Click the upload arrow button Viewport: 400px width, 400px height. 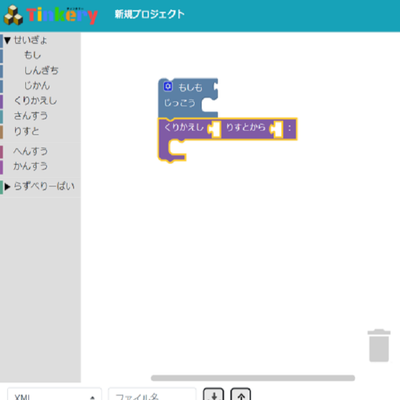(241, 395)
